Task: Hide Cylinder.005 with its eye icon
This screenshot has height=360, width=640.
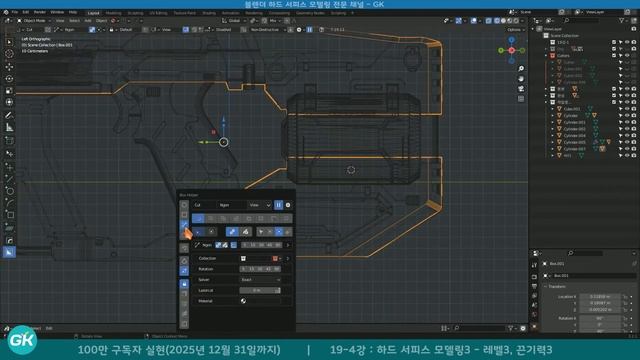Action: click(627, 142)
